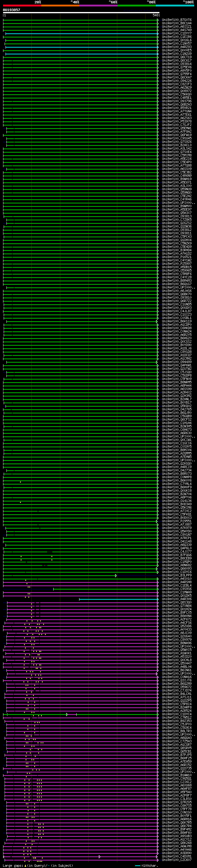Select label UniRef100_A4RSH8
The height and width of the screenshot is (868, 197).
click(176, 582)
